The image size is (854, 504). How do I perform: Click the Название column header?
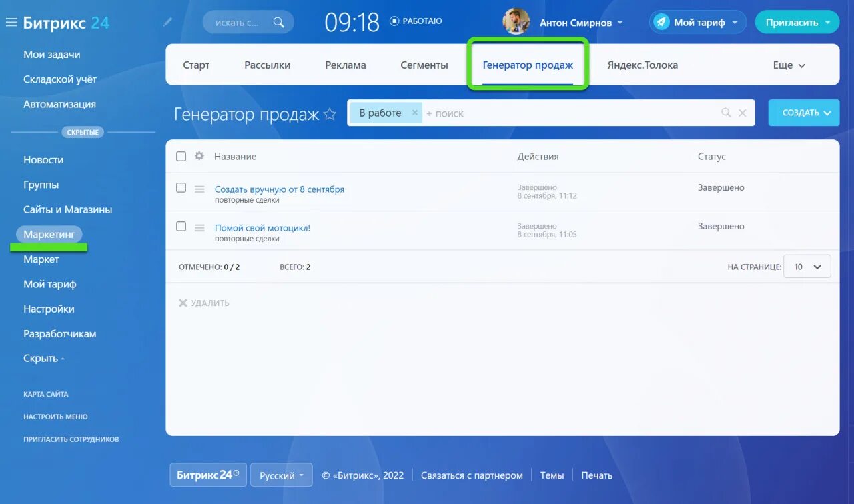[x=235, y=157]
